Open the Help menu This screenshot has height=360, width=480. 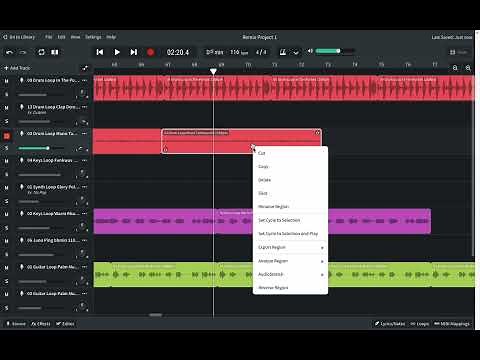pos(111,37)
